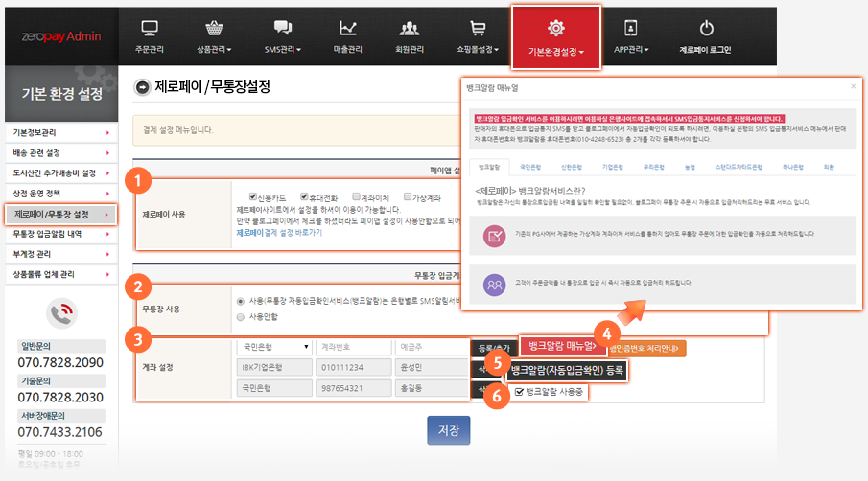
Task: Click circle arrow icon beside page title
Action: coord(142,87)
